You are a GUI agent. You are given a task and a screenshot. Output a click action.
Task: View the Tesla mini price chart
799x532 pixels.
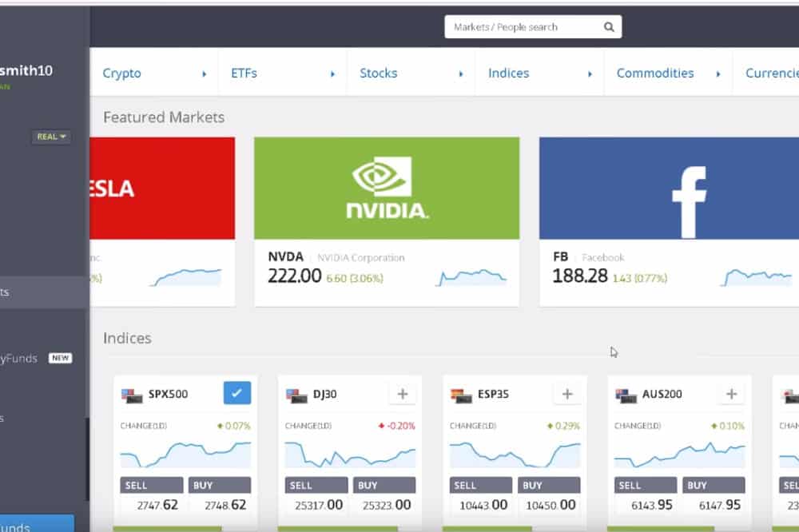pos(185,278)
